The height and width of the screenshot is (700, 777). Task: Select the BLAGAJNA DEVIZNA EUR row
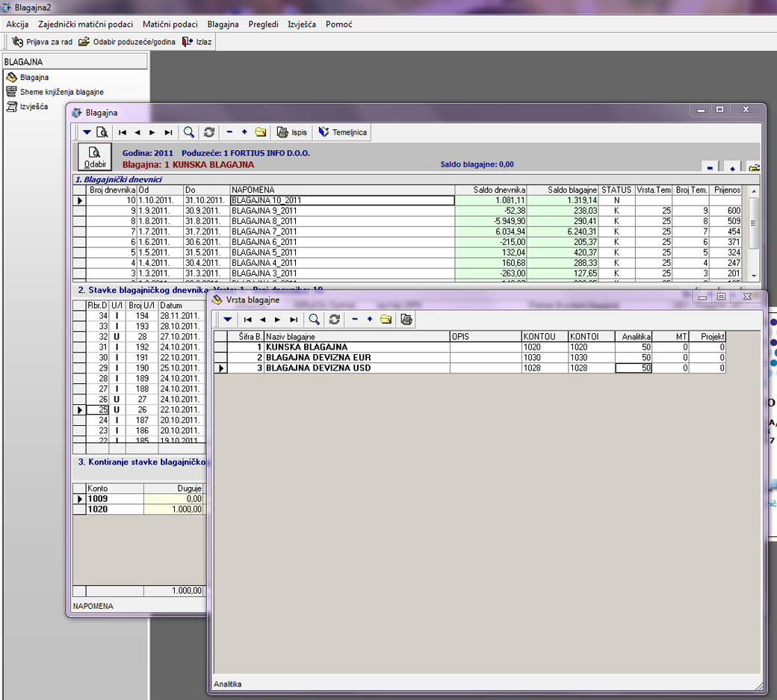click(469, 358)
